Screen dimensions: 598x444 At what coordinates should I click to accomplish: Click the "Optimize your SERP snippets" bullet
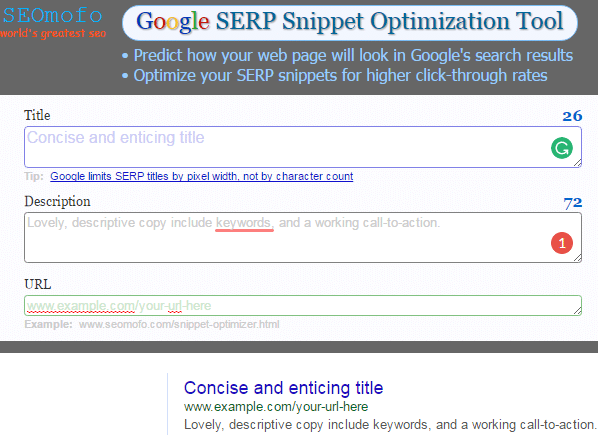334,76
